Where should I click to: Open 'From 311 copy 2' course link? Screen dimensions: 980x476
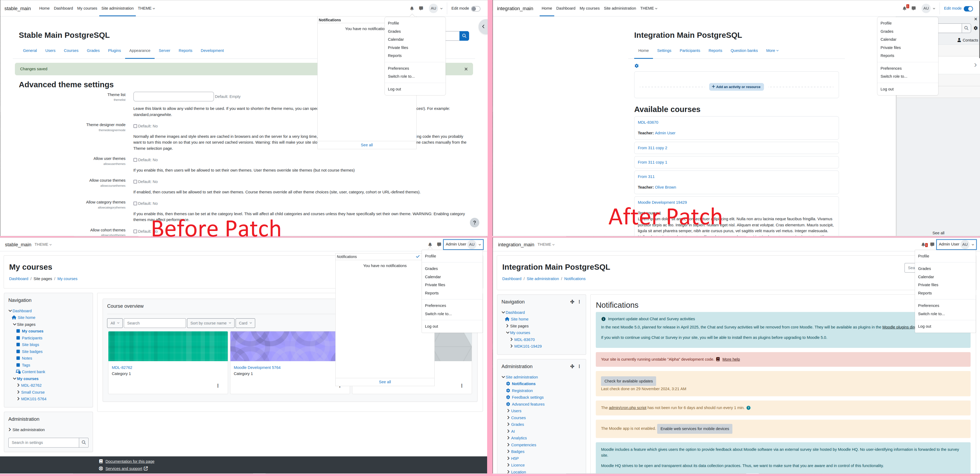[x=652, y=148]
